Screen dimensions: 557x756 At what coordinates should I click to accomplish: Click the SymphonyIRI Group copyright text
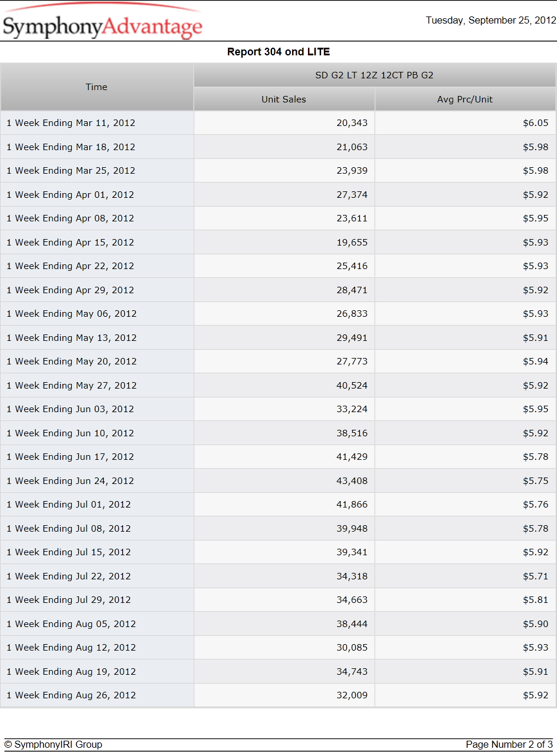[53, 745]
